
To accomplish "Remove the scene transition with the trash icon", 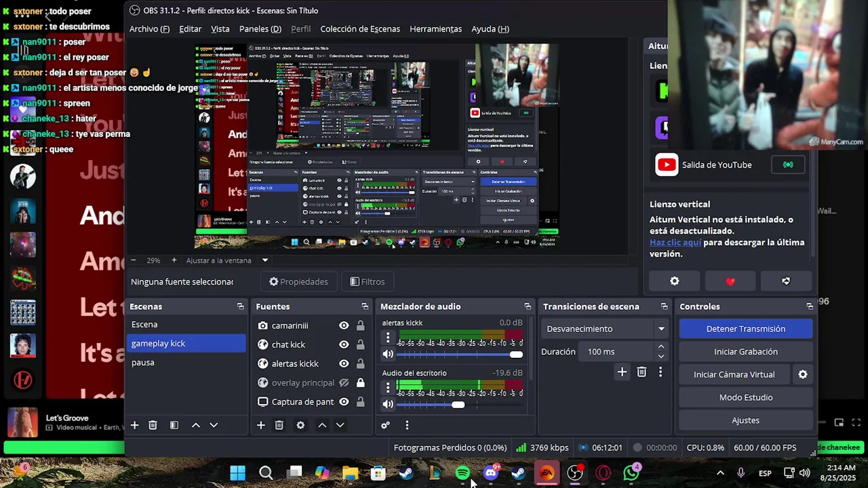I will point(642,371).
